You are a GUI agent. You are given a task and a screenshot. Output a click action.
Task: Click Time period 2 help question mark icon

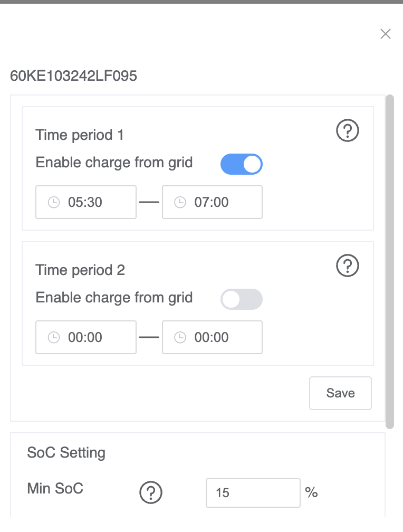(x=347, y=265)
